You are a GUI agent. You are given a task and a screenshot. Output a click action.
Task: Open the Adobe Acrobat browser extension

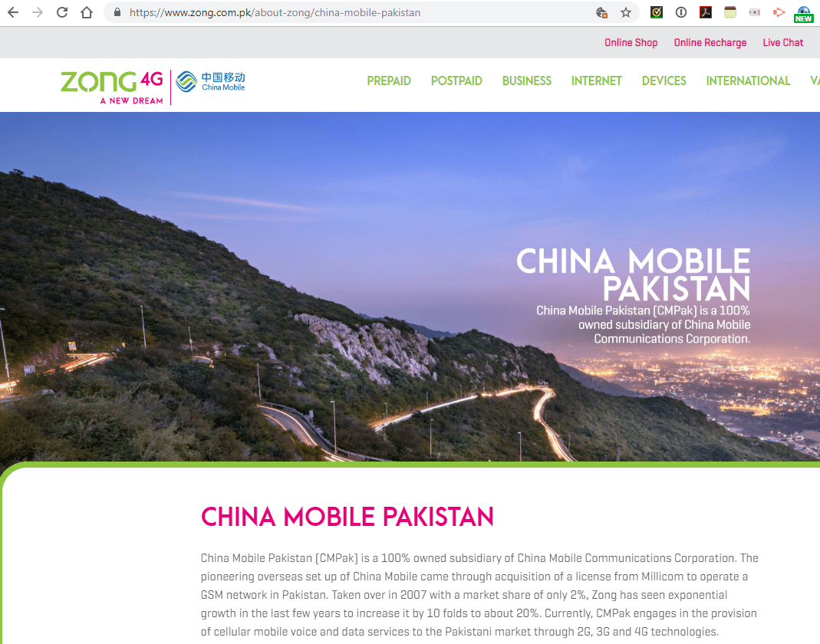(x=705, y=12)
